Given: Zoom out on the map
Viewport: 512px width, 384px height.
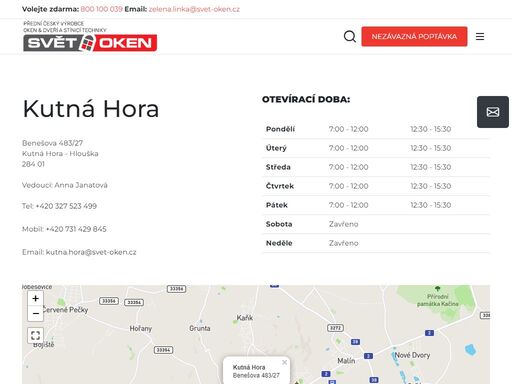Looking at the screenshot, I should tap(35, 314).
